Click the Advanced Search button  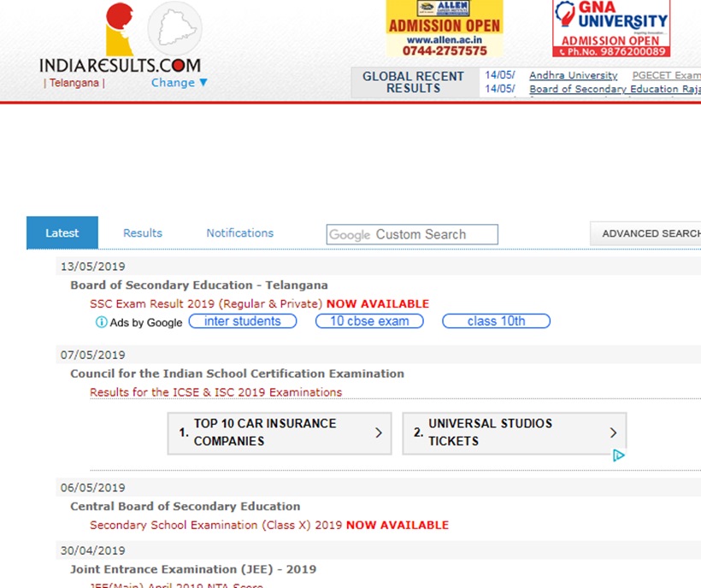(x=646, y=233)
